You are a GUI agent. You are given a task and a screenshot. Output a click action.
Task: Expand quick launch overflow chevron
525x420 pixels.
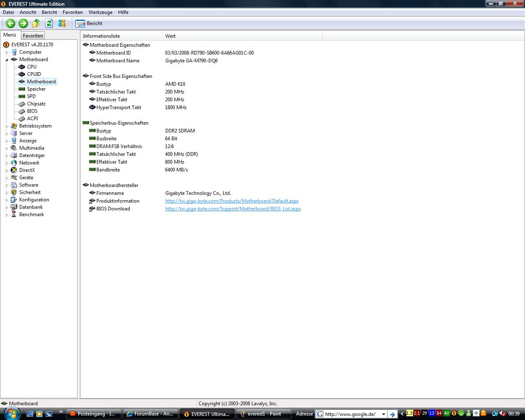click(x=61, y=412)
